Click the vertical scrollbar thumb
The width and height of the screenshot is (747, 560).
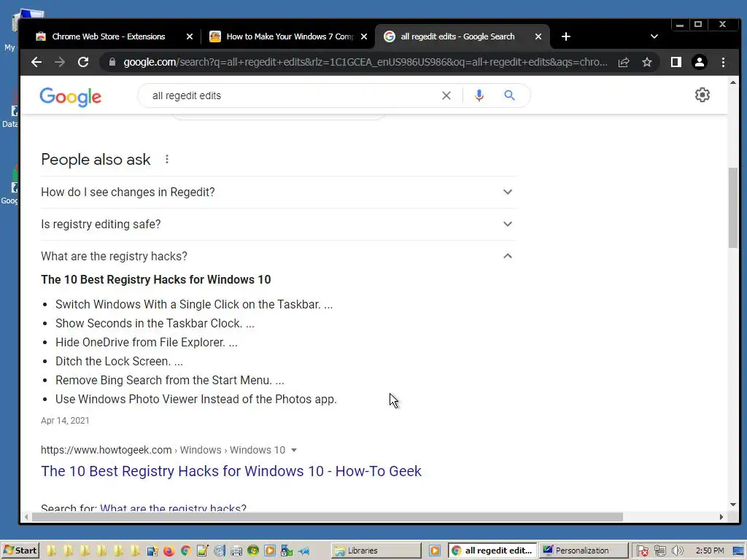(732, 208)
